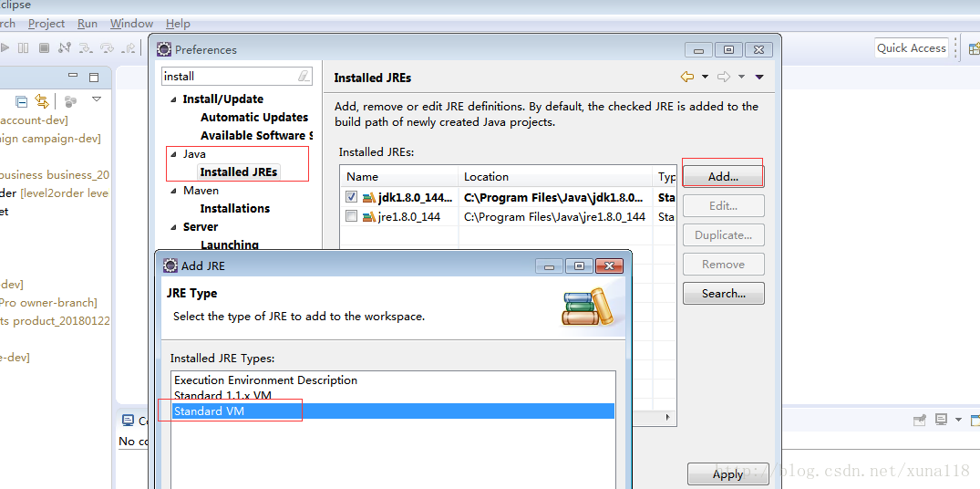Check the jre1.8.0_144 JRE checkbox

351,216
